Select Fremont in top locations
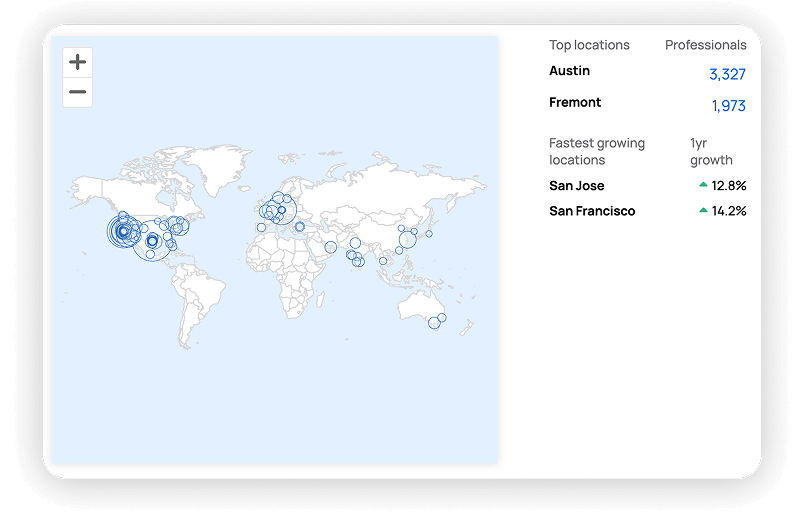 (575, 102)
